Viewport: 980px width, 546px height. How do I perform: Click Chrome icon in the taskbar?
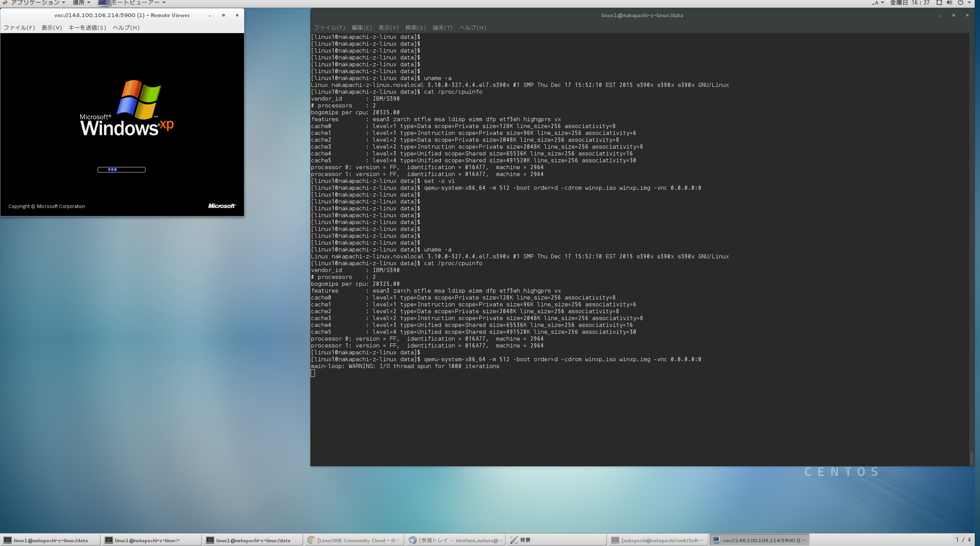[x=311, y=540]
